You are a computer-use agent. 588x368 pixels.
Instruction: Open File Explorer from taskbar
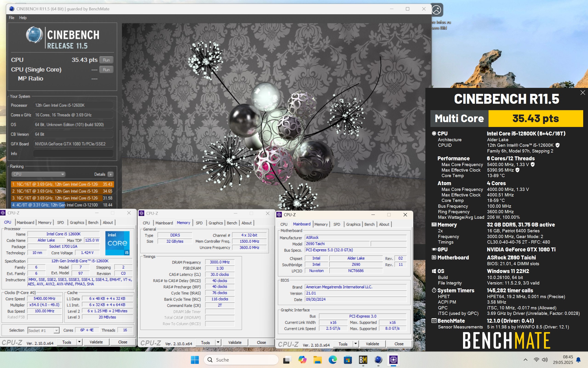pos(318,360)
